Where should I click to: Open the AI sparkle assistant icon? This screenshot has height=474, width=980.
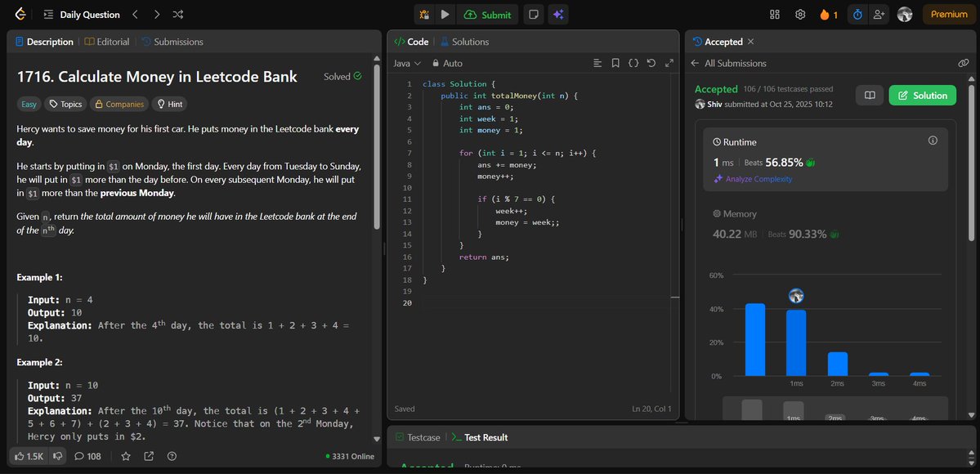pos(558,15)
